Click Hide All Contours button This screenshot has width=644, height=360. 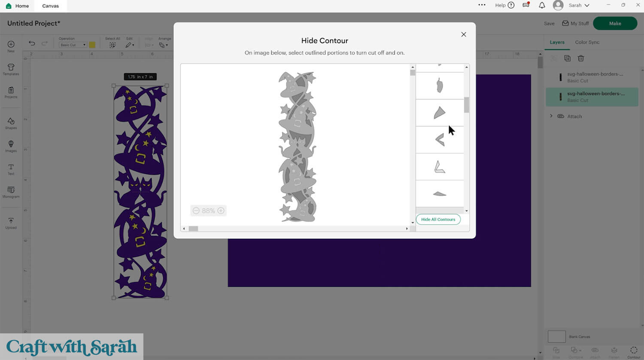click(438, 219)
